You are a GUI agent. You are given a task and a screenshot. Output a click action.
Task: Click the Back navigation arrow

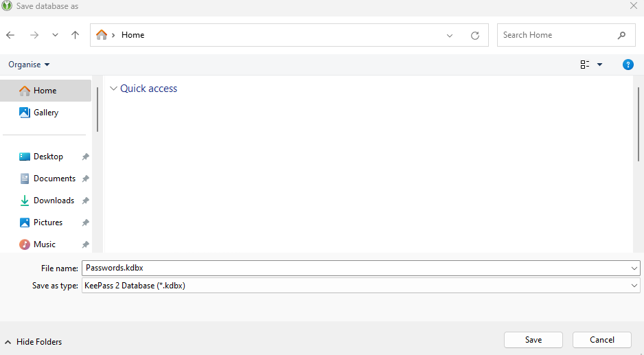pyautogui.click(x=10, y=35)
